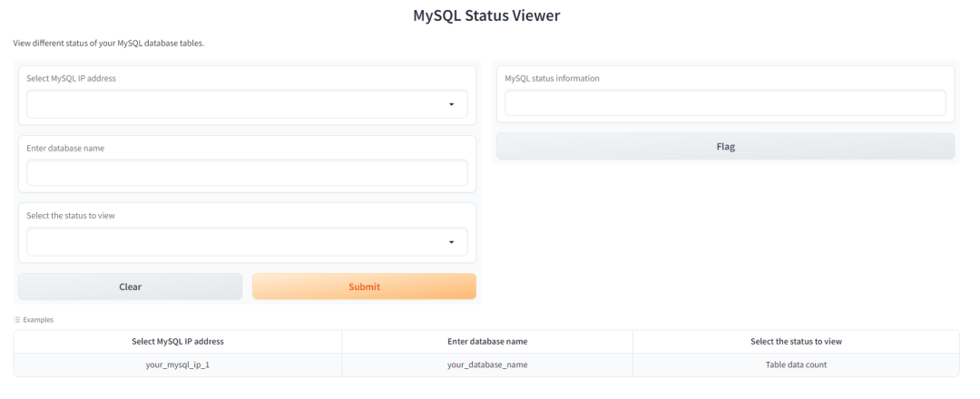Click the arrow of the IP address dropdown
The image size is (980, 399).
451,104
